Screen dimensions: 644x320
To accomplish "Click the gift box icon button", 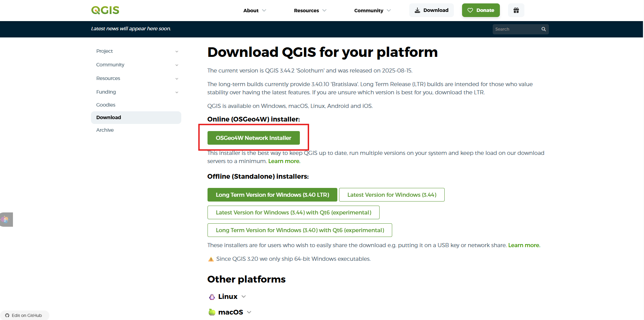I will pos(516,10).
